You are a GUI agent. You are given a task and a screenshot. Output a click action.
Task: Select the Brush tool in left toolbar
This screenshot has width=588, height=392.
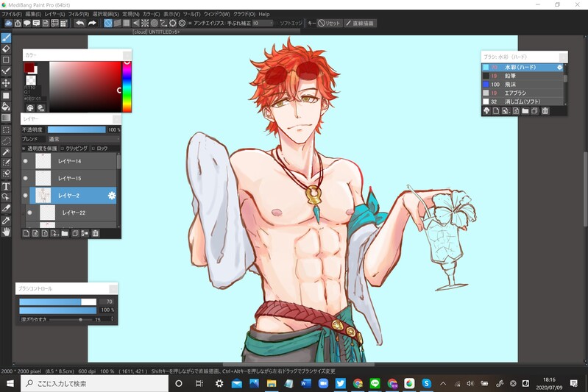tap(6, 38)
